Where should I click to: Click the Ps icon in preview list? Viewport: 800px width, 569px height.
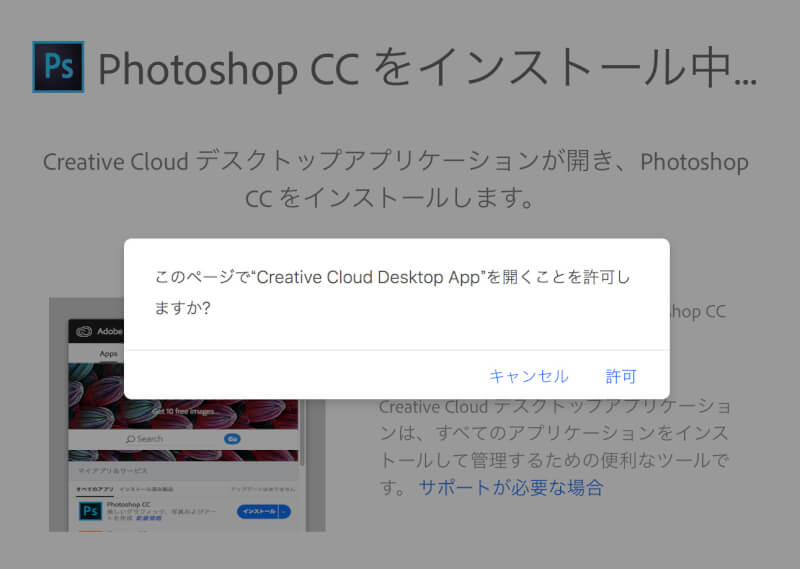click(x=90, y=511)
